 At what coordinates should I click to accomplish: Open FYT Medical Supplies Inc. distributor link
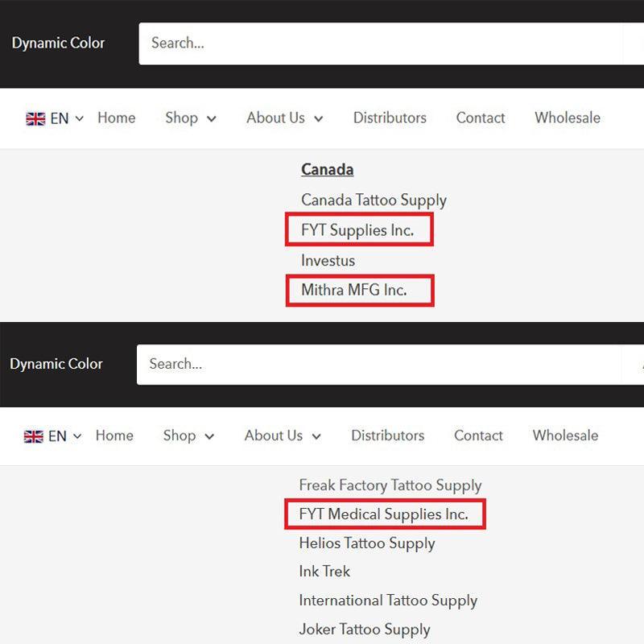point(383,514)
